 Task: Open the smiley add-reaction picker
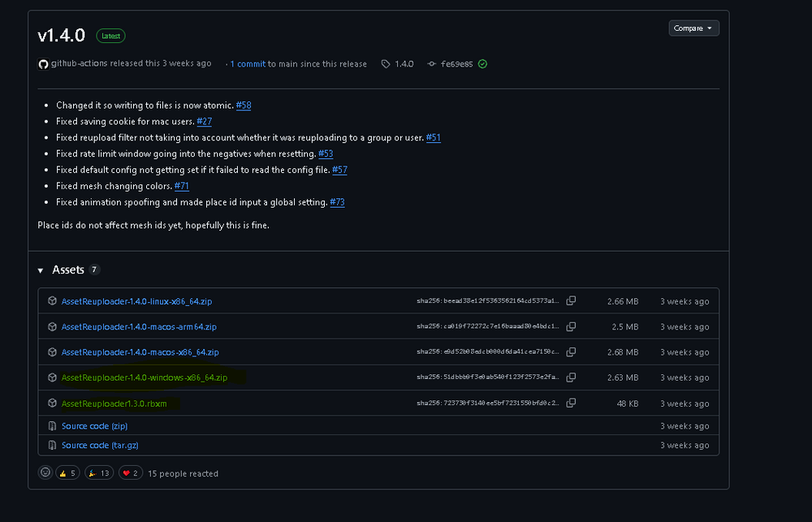(45, 472)
